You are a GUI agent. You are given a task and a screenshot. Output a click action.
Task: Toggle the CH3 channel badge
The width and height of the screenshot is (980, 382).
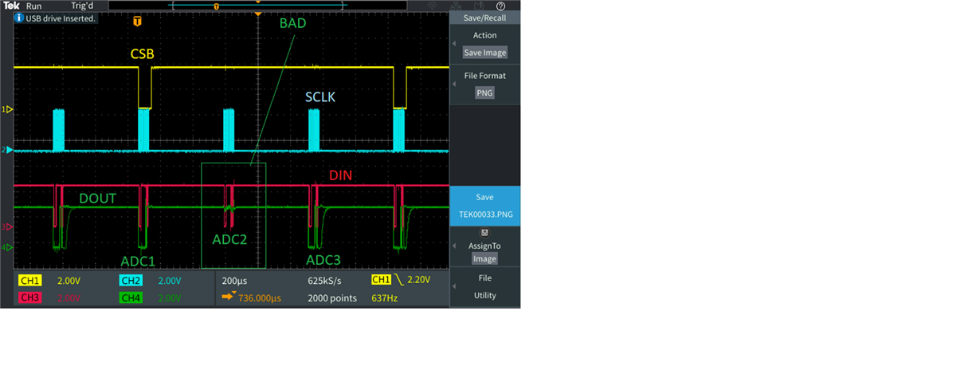coord(30,297)
